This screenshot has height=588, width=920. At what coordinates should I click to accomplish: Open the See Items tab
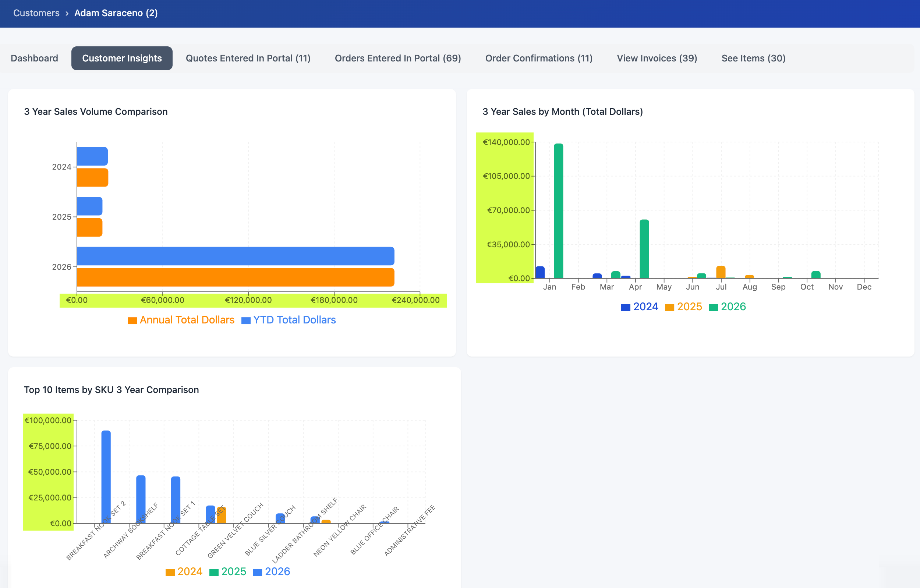pos(753,58)
